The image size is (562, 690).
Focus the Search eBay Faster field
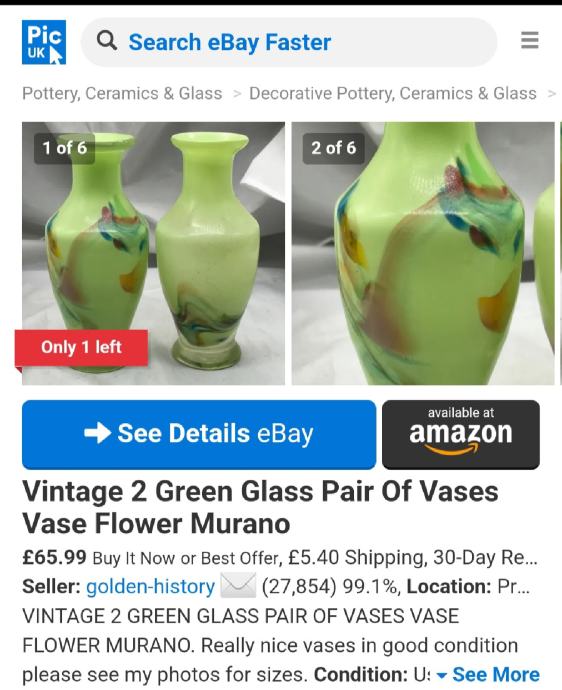pyautogui.click(x=289, y=42)
